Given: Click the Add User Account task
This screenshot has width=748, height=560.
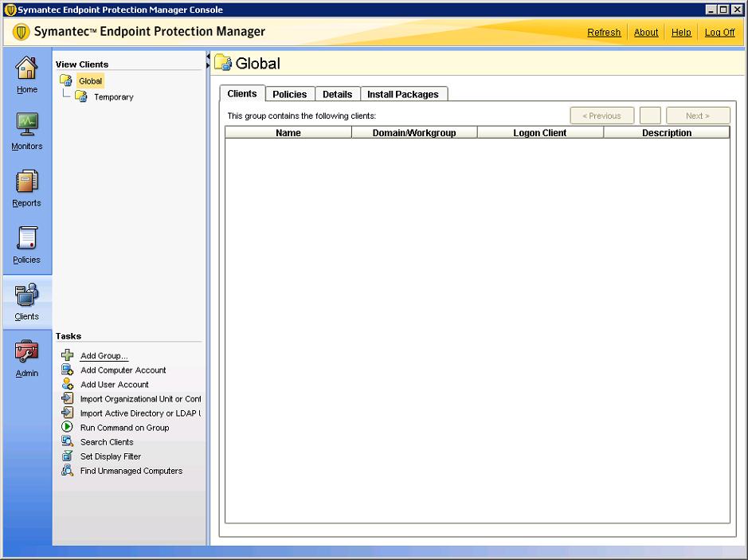Looking at the screenshot, I should [115, 385].
